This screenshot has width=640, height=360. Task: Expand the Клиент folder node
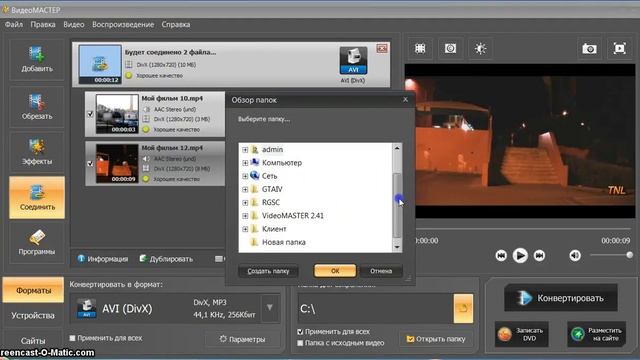(245, 229)
